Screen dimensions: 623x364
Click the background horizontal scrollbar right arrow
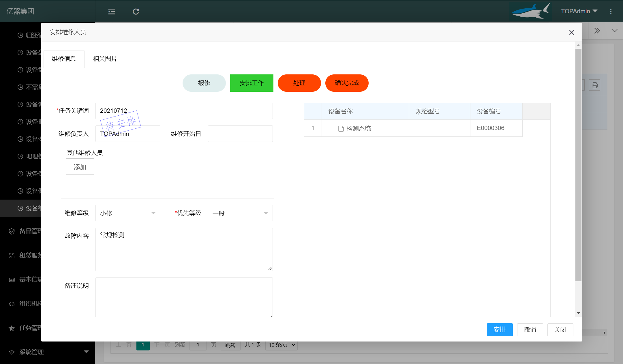[605, 333]
